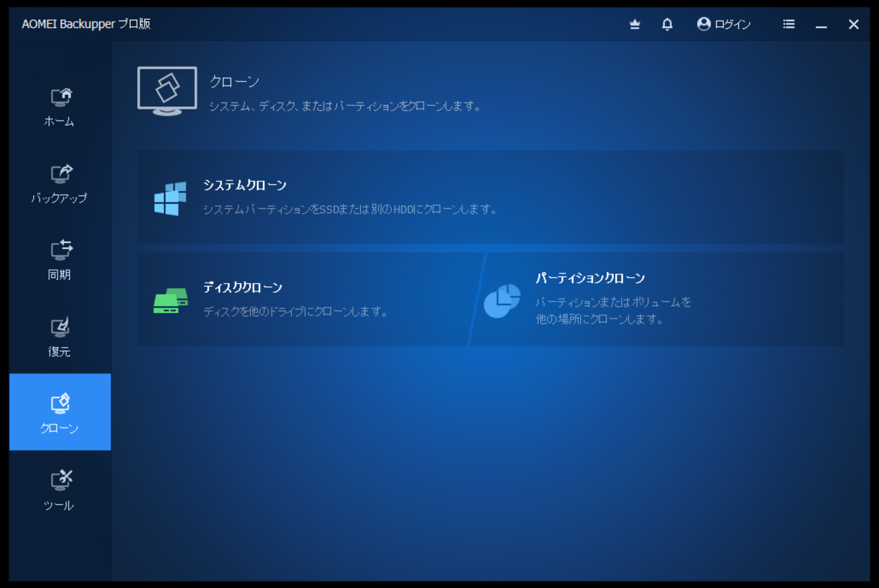Screen dimensions: 879x588
Task: Open the hamburger menu in title bar
Action: pos(789,24)
